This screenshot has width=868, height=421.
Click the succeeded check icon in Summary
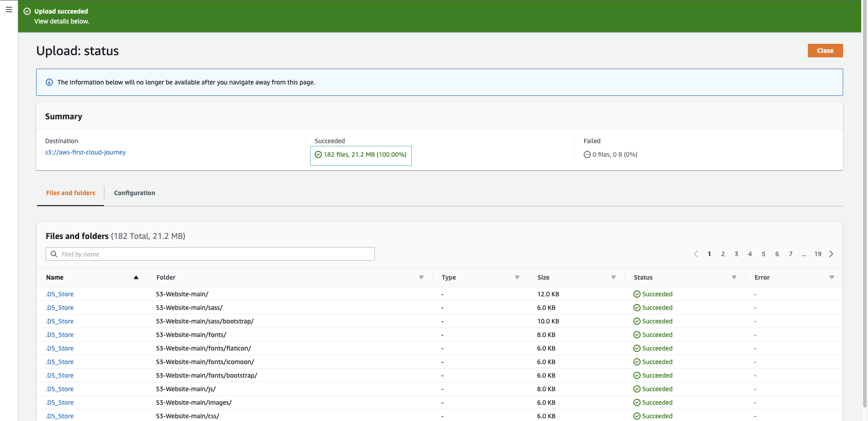318,154
